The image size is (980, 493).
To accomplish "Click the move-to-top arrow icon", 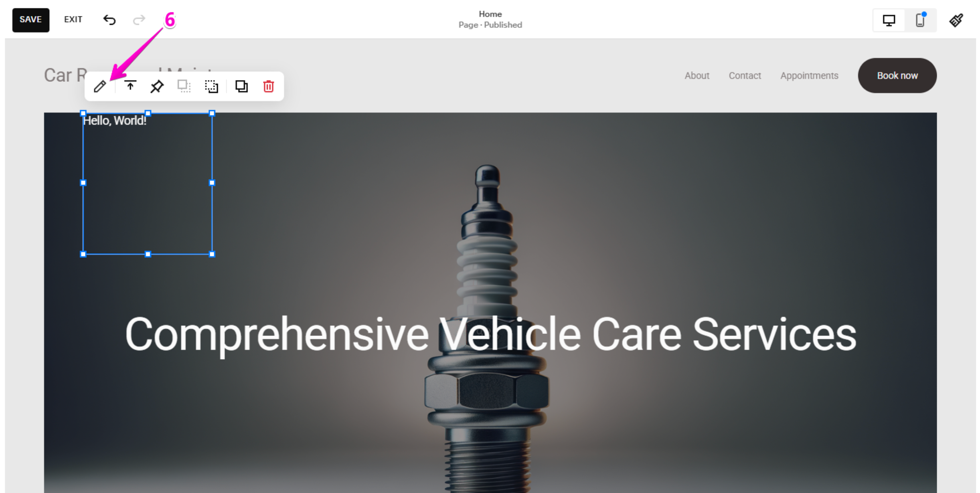I will (130, 86).
